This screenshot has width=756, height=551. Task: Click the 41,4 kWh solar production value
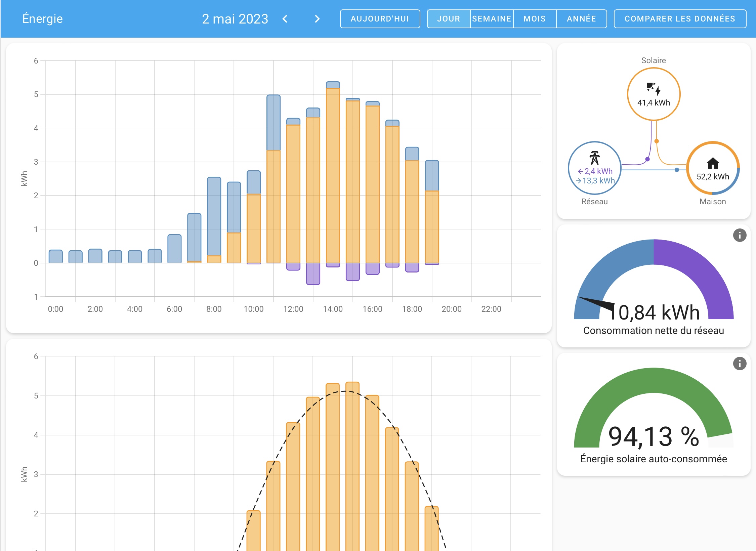point(654,103)
